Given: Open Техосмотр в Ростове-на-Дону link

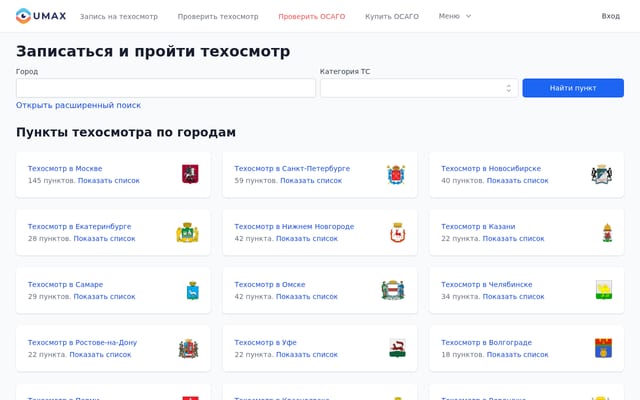Looking at the screenshot, I should coord(82,342).
